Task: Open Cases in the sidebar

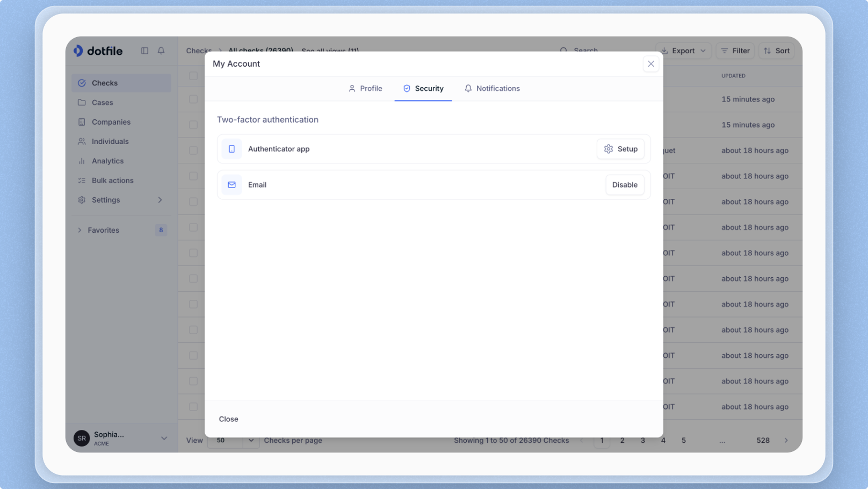Action: click(x=121, y=103)
